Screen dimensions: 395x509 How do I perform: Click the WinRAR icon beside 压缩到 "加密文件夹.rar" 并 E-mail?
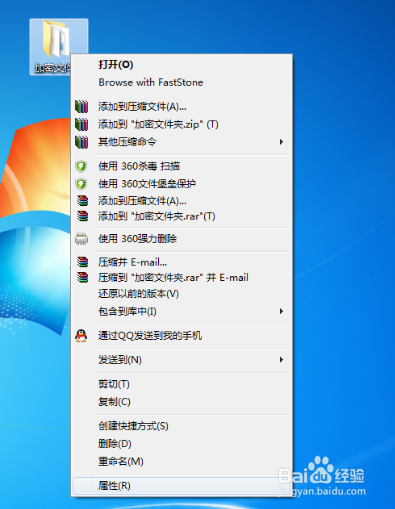(x=82, y=277)
